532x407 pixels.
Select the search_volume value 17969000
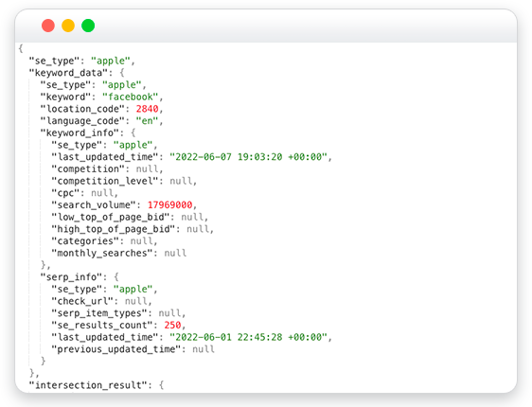click(x=169, y=204)
